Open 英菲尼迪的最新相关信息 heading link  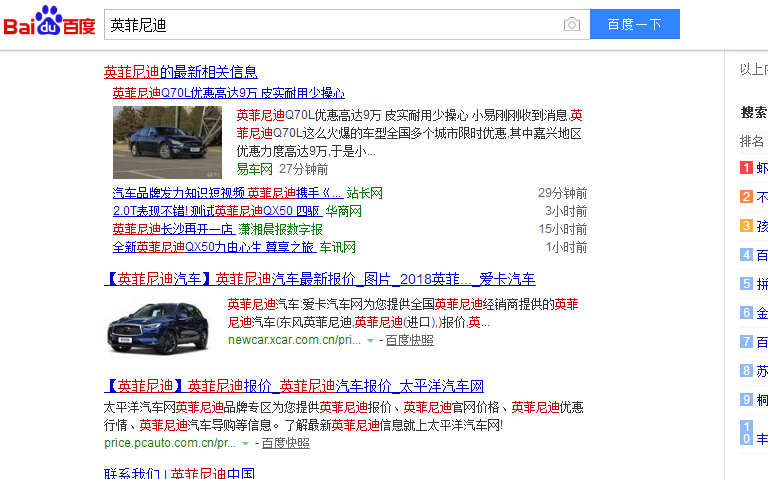(x=181, y=72)
